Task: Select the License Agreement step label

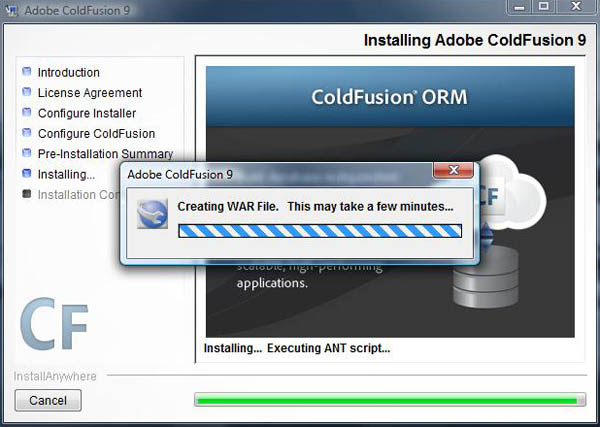Action: 90,93
